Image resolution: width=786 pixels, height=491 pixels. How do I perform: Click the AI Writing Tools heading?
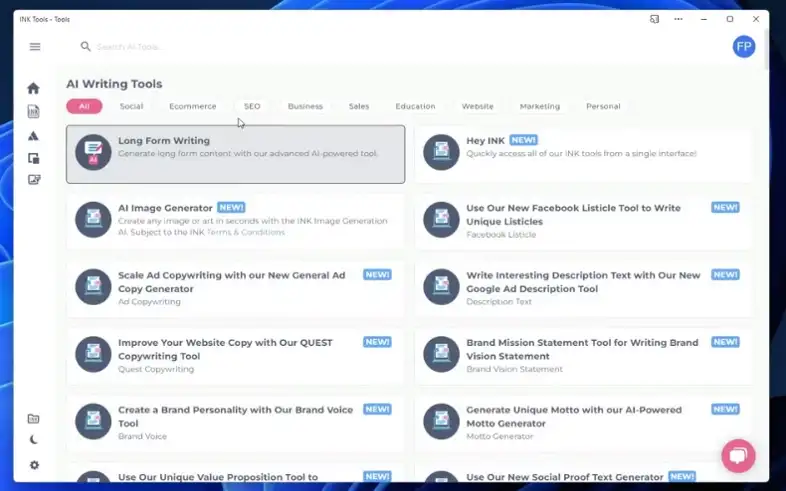tap(114, 84)
